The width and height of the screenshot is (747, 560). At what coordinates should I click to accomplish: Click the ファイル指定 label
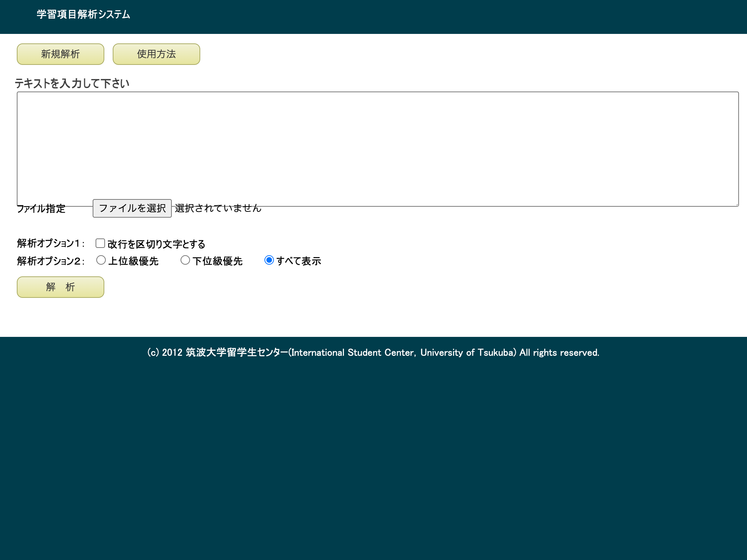pyautogui.click(x=41, y=209)
